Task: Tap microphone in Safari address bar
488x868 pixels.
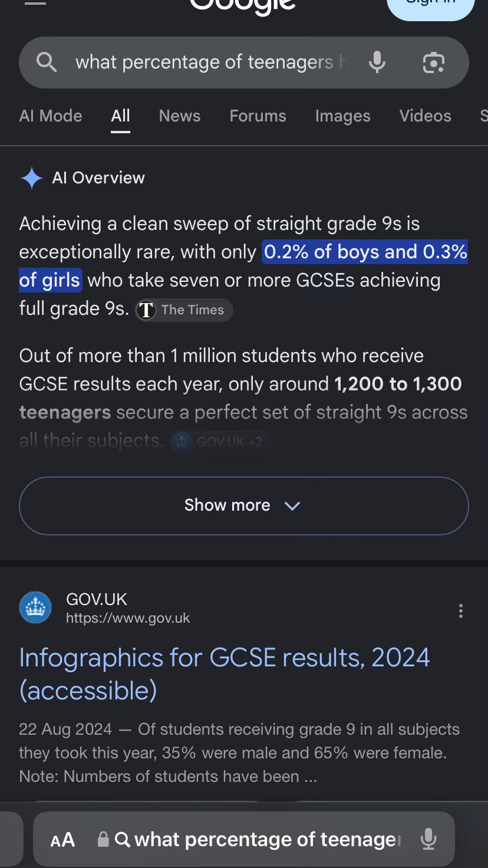Action: pos(428,839)
